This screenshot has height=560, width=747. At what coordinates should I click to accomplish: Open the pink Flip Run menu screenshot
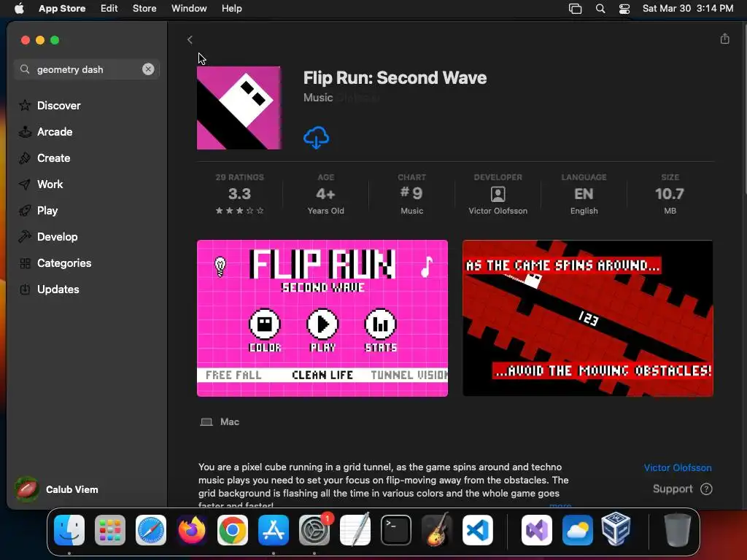(x=322, y=318)
